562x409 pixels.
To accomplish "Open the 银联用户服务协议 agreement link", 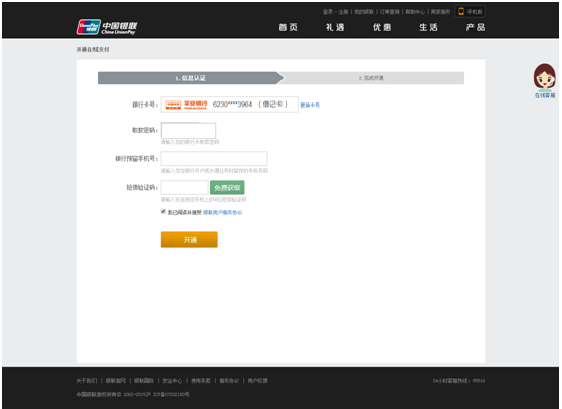I will tap(223, 213).
